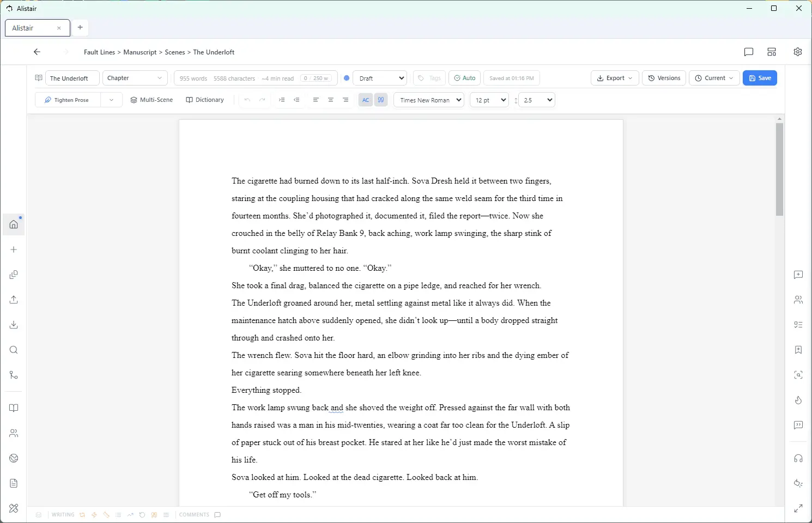Click the add comment icon in right sidebar
The height and width of the screenshot is (523, 812).
click(x=798, y=275)
